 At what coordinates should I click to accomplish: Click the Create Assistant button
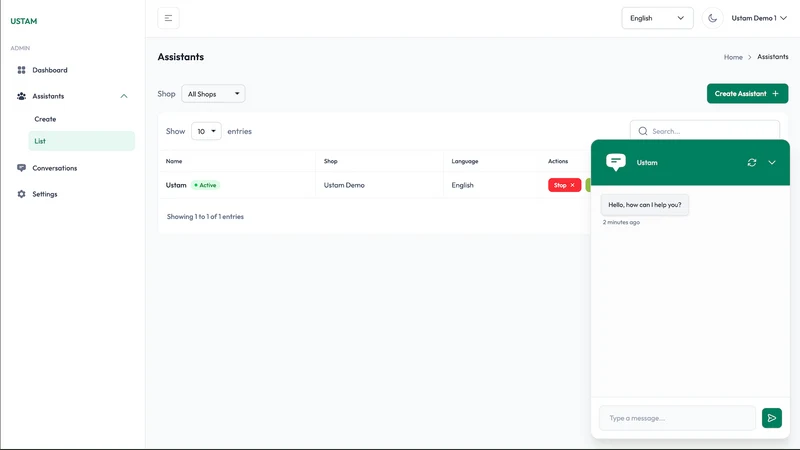click(747, 93)
